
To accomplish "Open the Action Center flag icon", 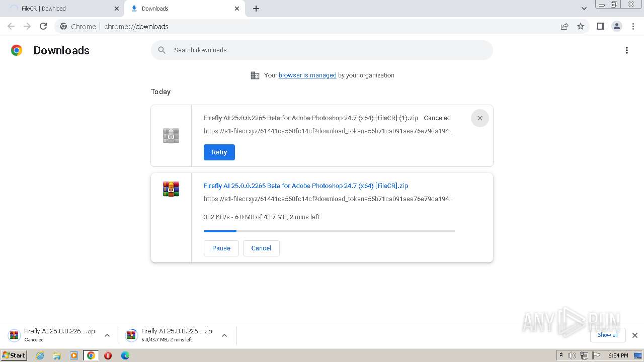I will click(596, 355).
